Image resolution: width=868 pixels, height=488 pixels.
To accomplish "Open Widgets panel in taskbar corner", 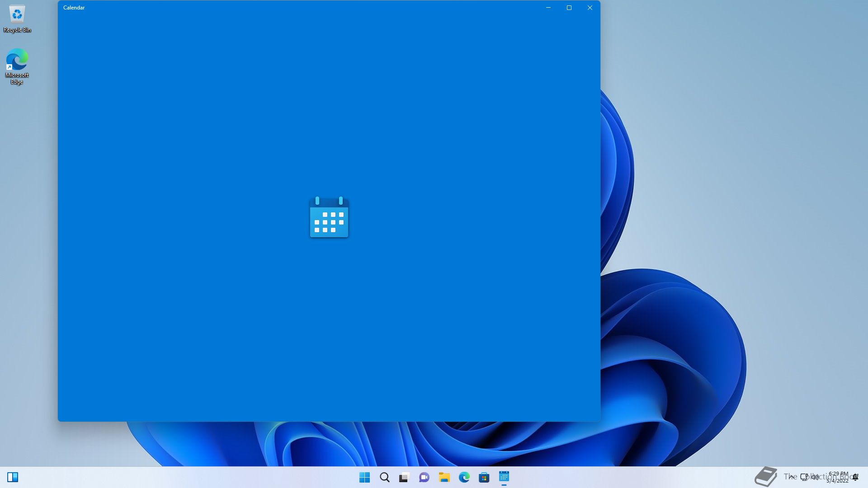I will 13,477.
